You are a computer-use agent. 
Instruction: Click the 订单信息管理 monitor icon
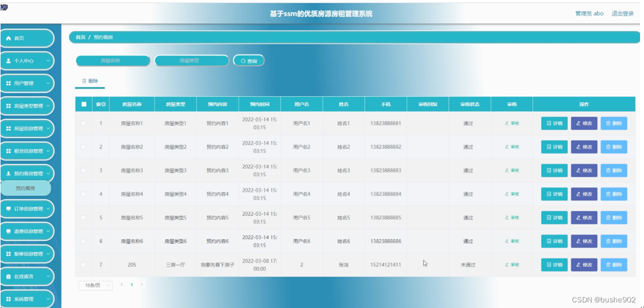point(8,209)
